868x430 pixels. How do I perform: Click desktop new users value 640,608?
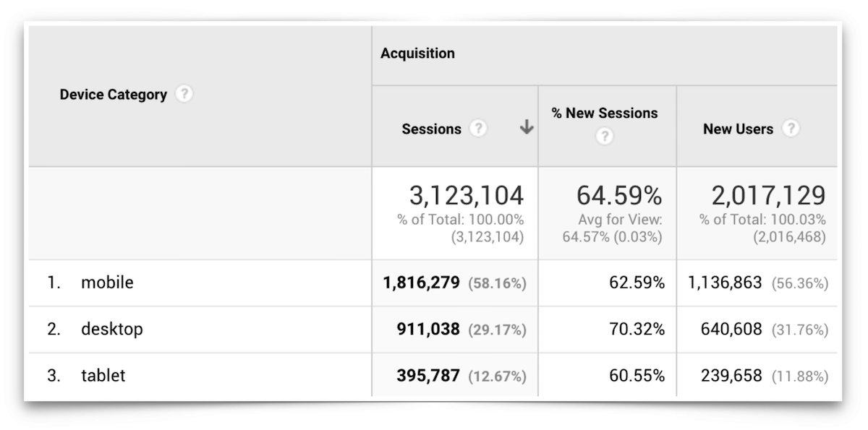tap(731, 330)
